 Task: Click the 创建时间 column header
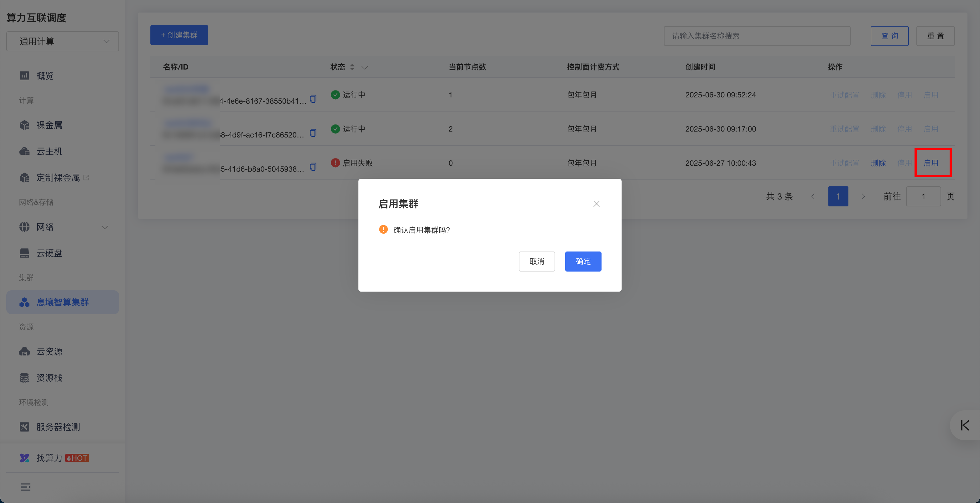pyautogui.click(x=701, y=67)
